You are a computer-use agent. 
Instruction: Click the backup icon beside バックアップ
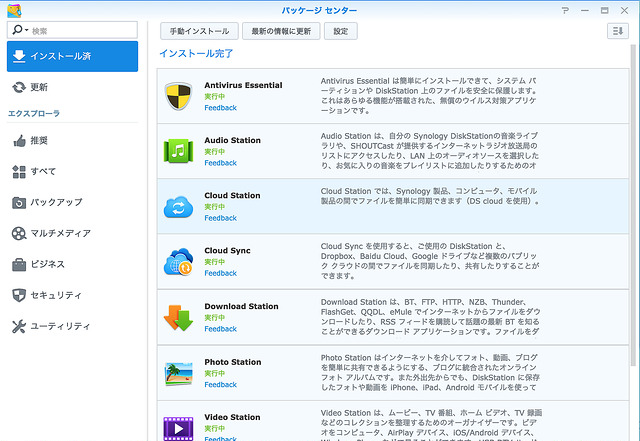(19, 203)
